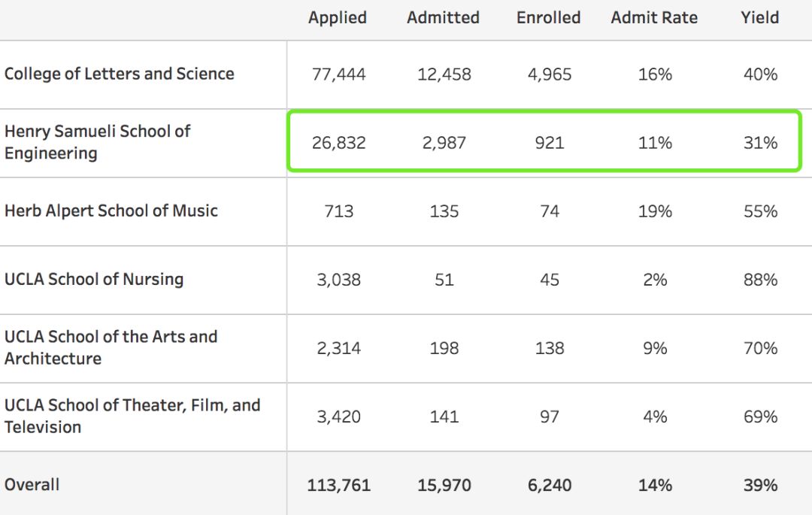Click the Applied column header
Viewport: 812px width, 515px height.
tap(338, 18)
